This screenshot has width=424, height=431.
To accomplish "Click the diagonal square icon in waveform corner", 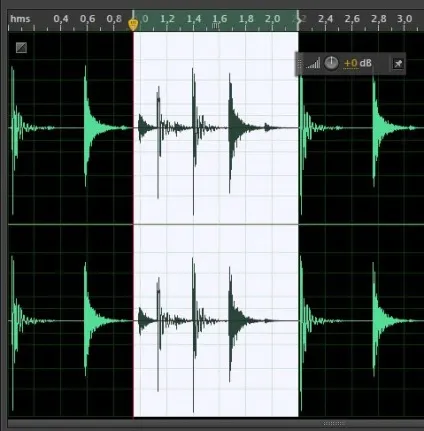I will pos(21,48).
